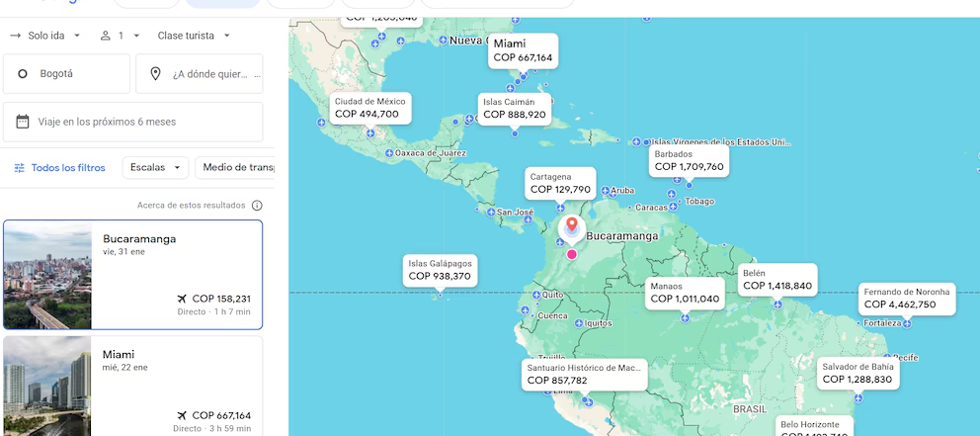
Task: Click the Bucaramanga city thumbnail photo
Action: pos(47,275)
